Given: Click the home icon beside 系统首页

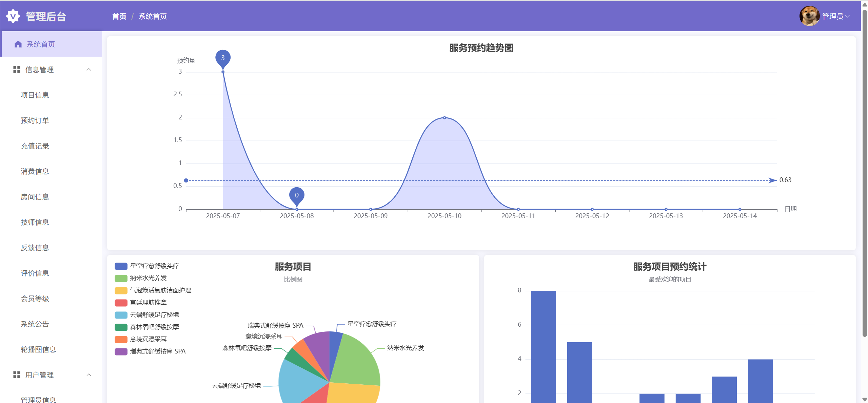Looking at the screenshot, I should pos(18,44).
